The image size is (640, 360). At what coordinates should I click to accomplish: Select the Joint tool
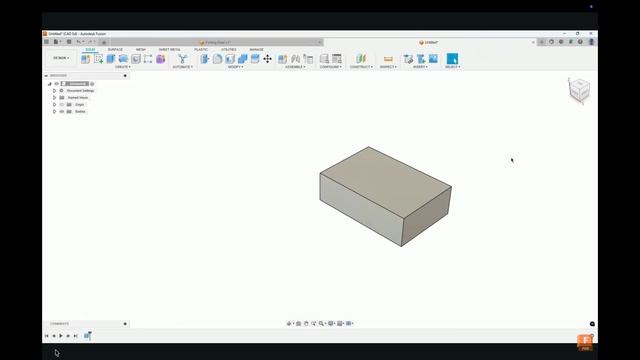(296, 59)
